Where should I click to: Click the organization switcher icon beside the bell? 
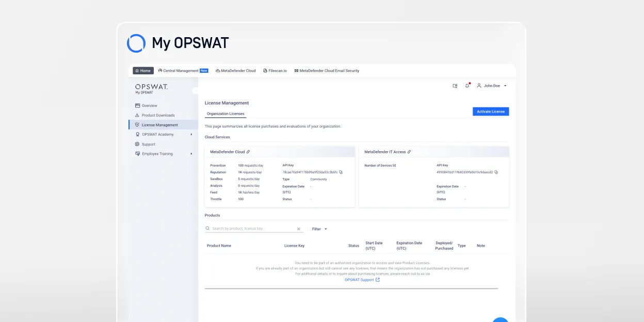(455, 86)
